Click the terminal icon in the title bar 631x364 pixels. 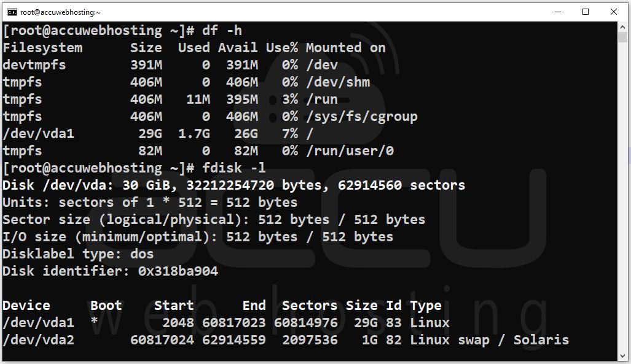12,12
